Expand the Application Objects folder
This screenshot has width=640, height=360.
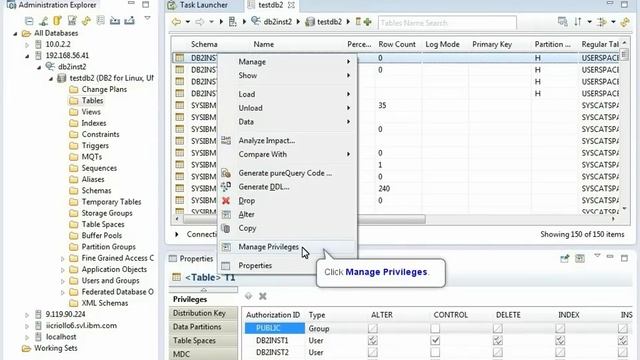(x=62, y=270)
